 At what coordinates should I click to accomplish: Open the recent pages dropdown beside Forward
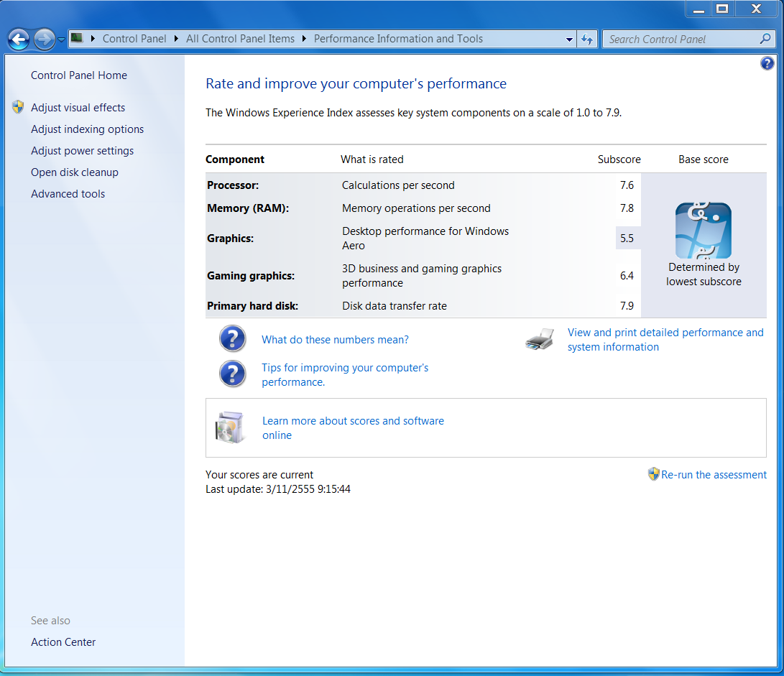coord(61,40)
